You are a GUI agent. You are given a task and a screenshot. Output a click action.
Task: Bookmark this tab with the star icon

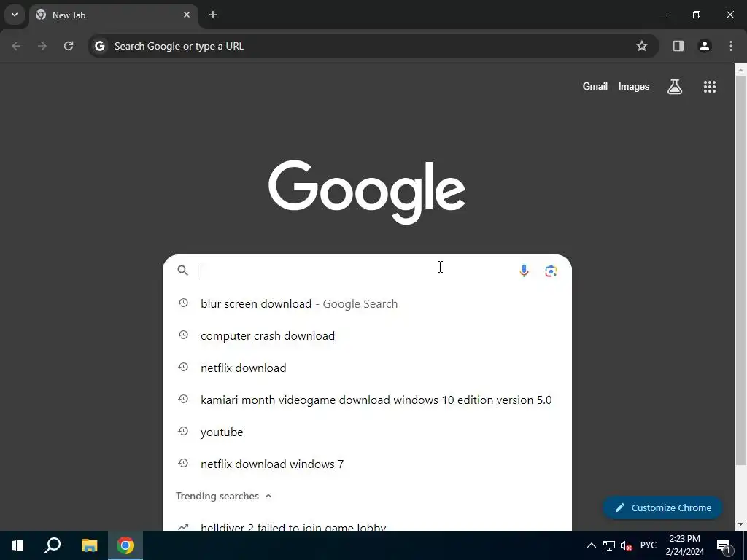[642, 46]
